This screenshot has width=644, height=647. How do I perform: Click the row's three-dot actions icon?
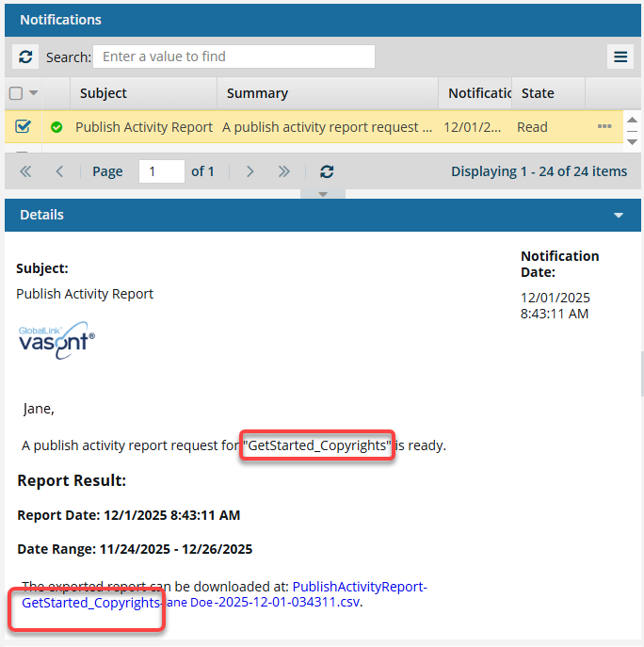[x=604, y=127]
